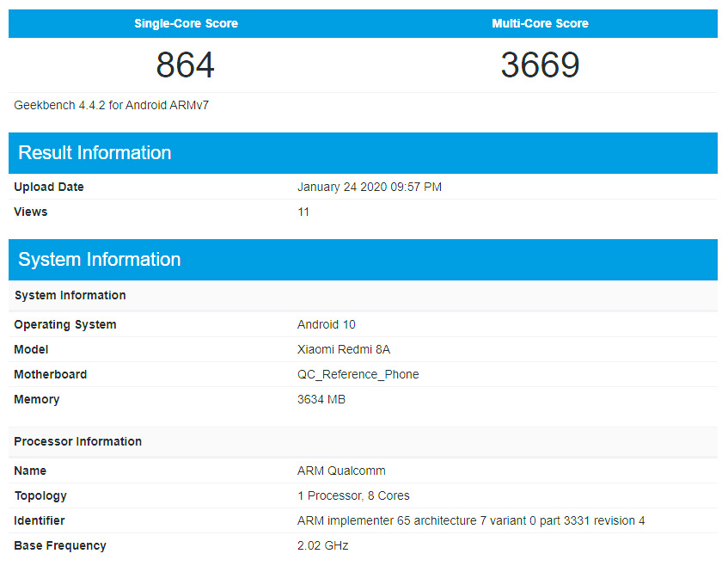This screenshot has height=566, width=728.
Task: Select the 1 Processor, 8 Cores value
Action: tap(353, 495)
